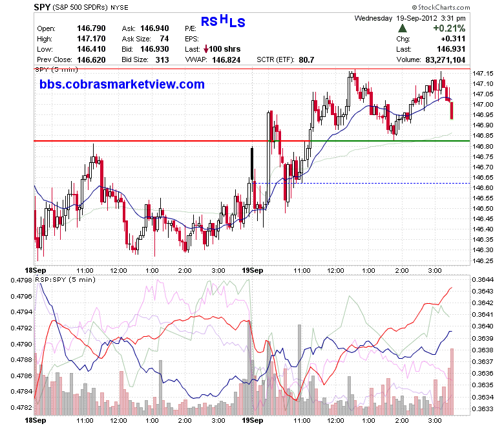Click the green up-arrow change indicator
Viewport: 504px width, 426px height.
(x=403, y=28)
